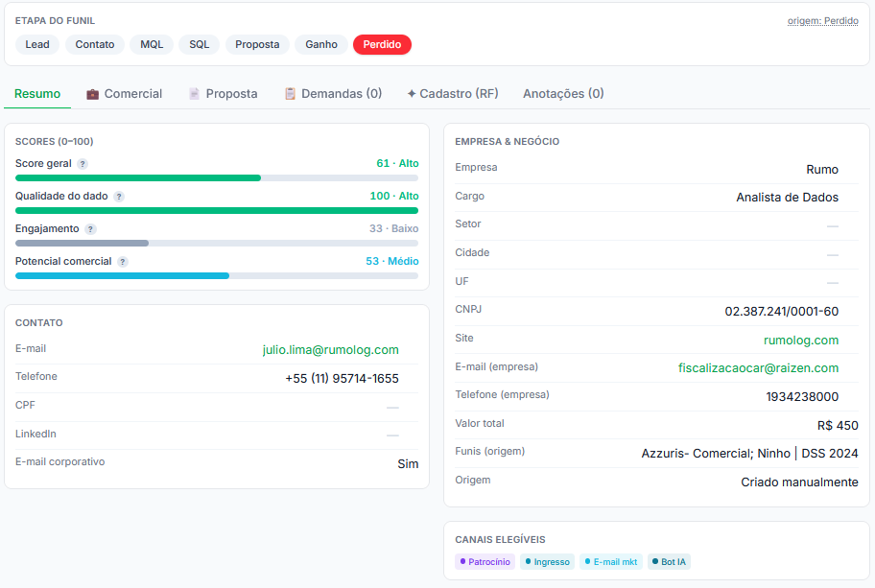Viewport: 875px width, 588px height.
Task: Click the origem: Perdido label
Action: (x=822, y=21)
